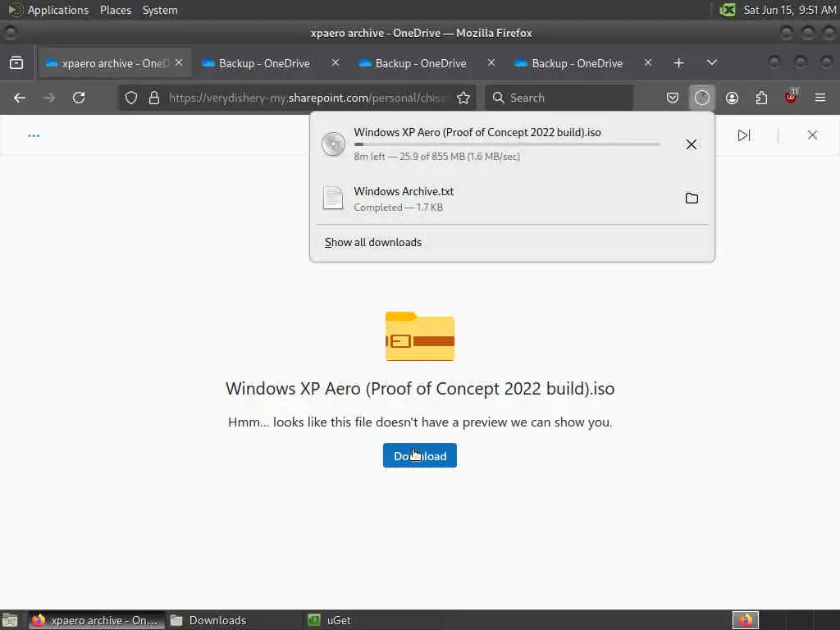Click the forward navigation arrow
840x630 pixels.
click(49, 98)
